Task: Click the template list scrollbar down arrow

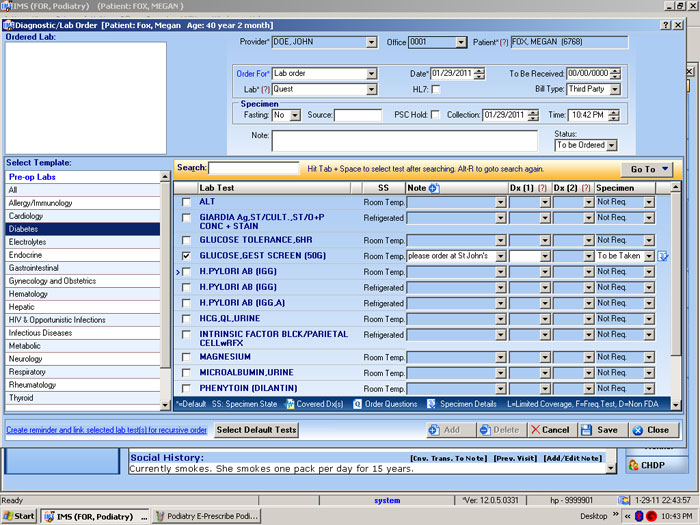Action: coord(165,405)
